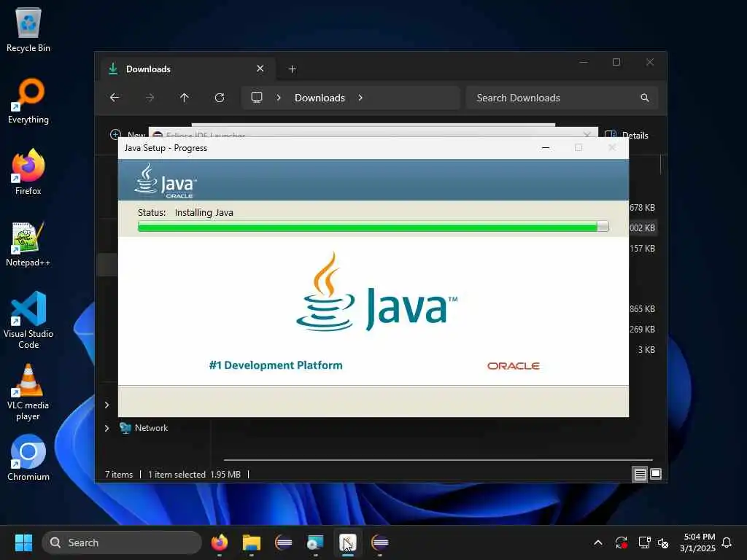Screen dimensions: 747x560
Task: Select Network in Explorer navigation pane
Action: pyautogui.click(x=151, y=428)
